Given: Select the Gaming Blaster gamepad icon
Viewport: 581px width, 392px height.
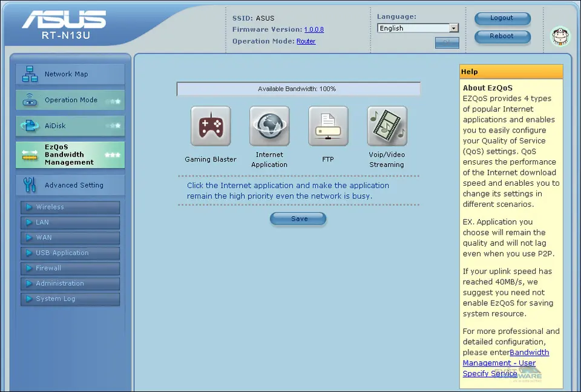Looking at the screenshot, I should pyautogui.click(x=211, y=126).
